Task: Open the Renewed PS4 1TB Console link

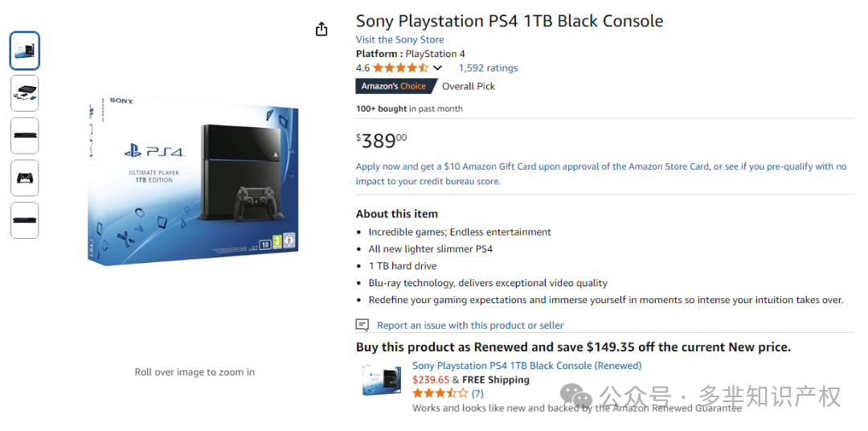Action: tap(527, 366)
